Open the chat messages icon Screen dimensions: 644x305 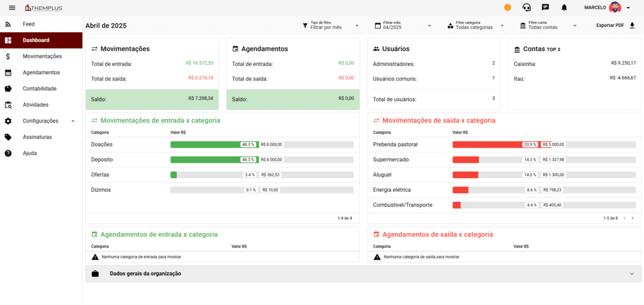(x=545, y=8)
